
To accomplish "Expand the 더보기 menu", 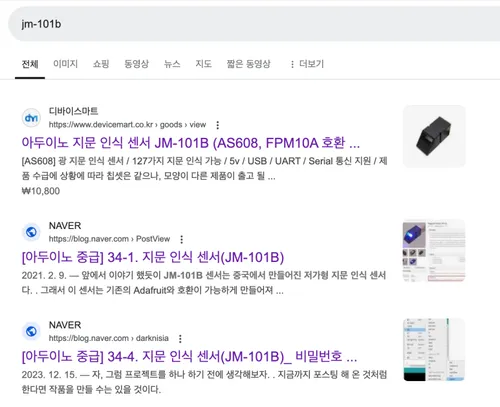I will (x=307, y=64).
